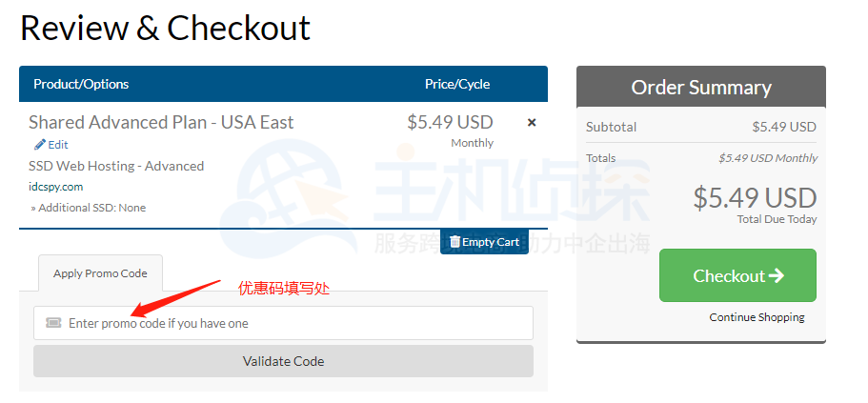Viewport: 868px width, 403px height.
Task: Click the arrow icon on Checkout button
Action: [x=777, y=276]
